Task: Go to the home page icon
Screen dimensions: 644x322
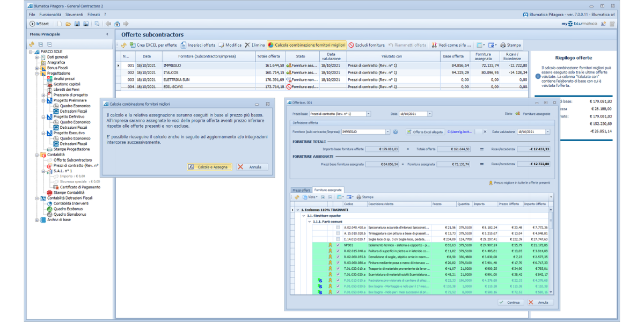Action: pos(117,24)
